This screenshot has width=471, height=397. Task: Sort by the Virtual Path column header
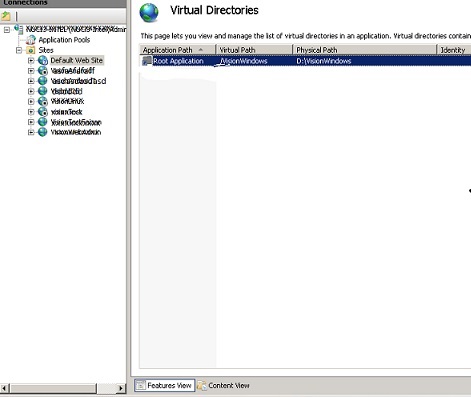coord(254,50)
